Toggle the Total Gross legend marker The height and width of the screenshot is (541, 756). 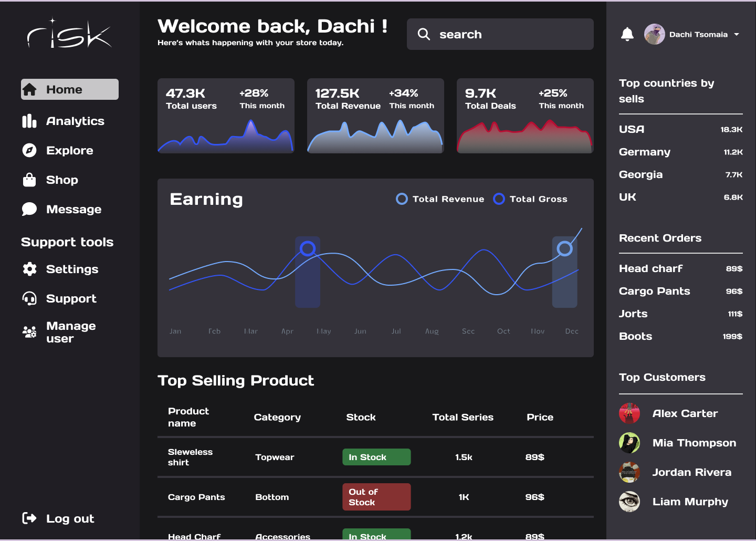click(499, 199)
